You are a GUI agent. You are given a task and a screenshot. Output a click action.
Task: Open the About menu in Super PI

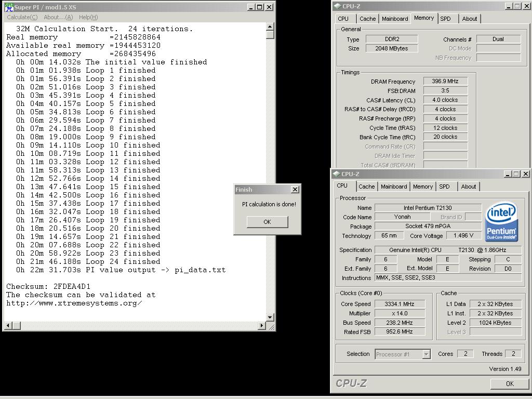(58, 17)
